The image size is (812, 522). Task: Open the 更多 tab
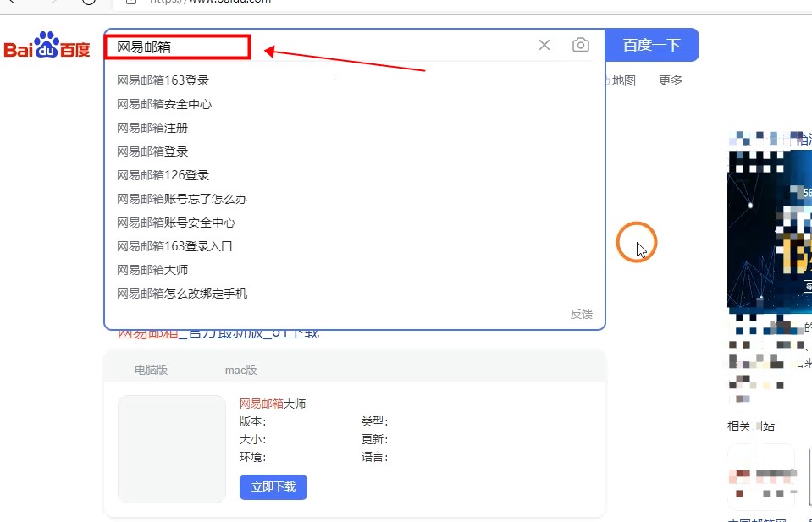point(671,81)
